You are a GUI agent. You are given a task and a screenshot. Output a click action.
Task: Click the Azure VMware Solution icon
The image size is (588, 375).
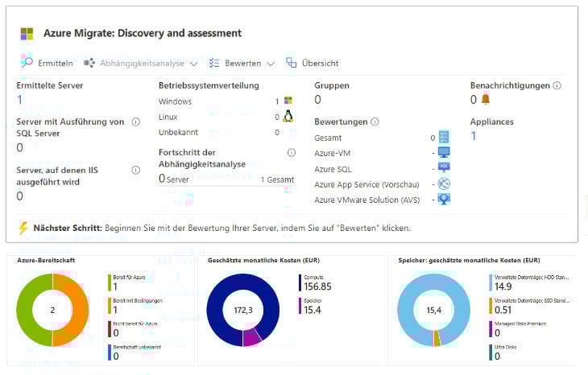444,200
